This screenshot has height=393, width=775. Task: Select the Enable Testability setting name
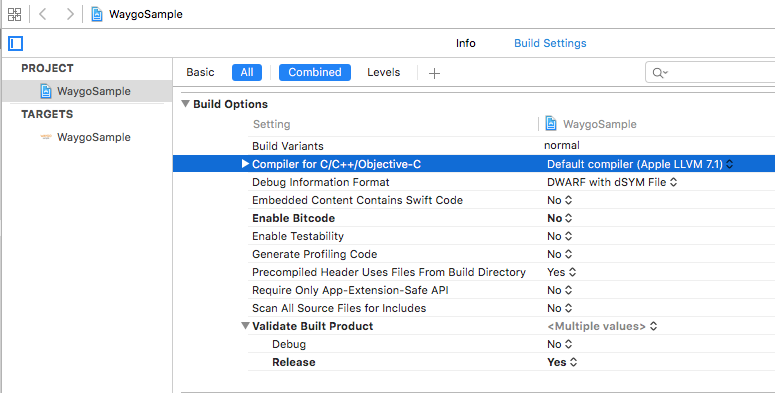(298, 236)
